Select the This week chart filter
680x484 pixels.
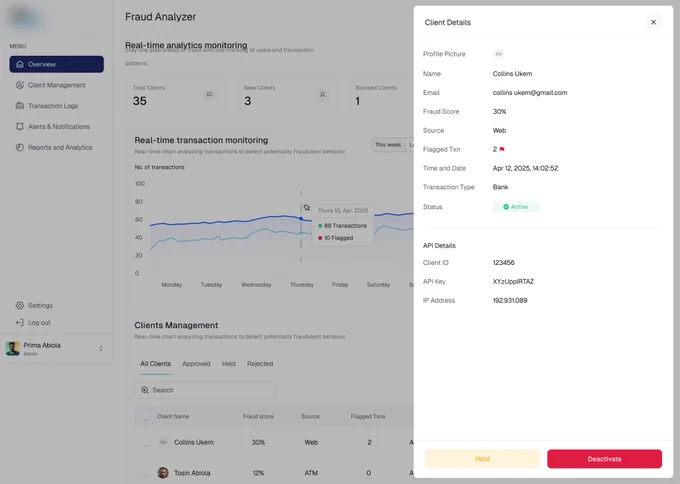388,145
